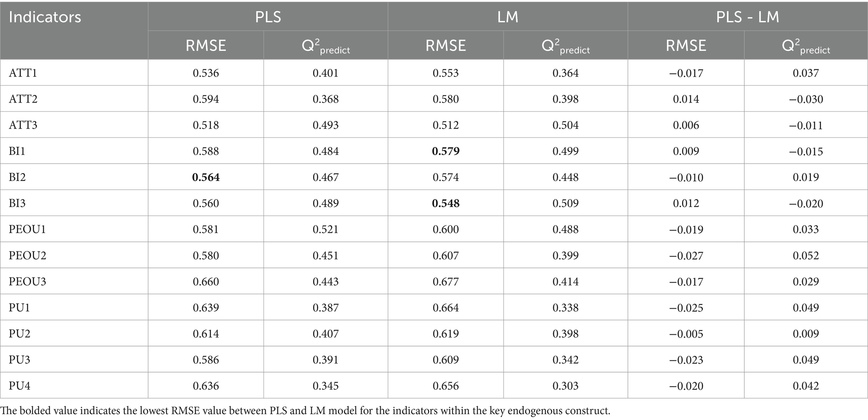Select the ATT1 row label

23,73
